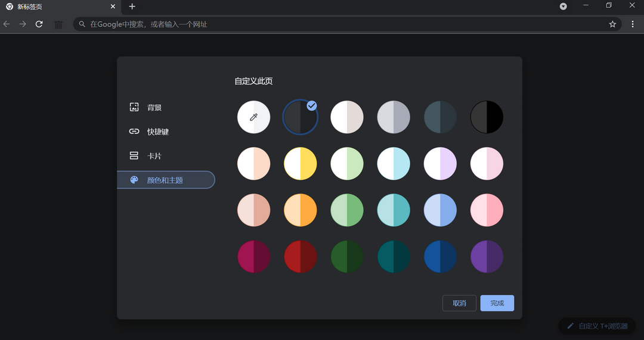
Task: Open a new tab with plus button
Action: click(x=132, y=7)
